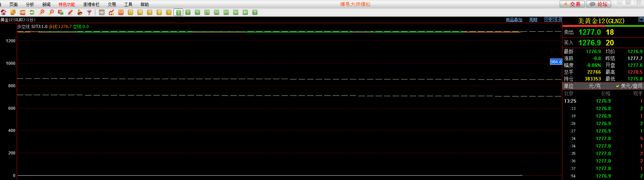
Task: Zoom in with the magnifier plus icon
Action: [42, 12]
